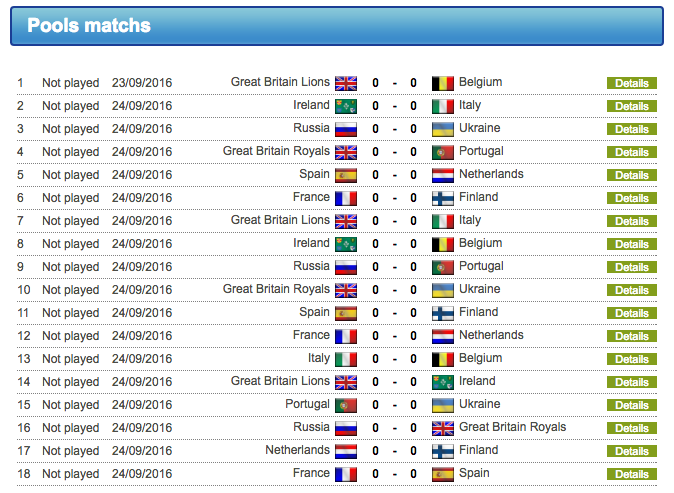674x493 pixels.
Task: Click the France flag in match 12
Action: 345,336
